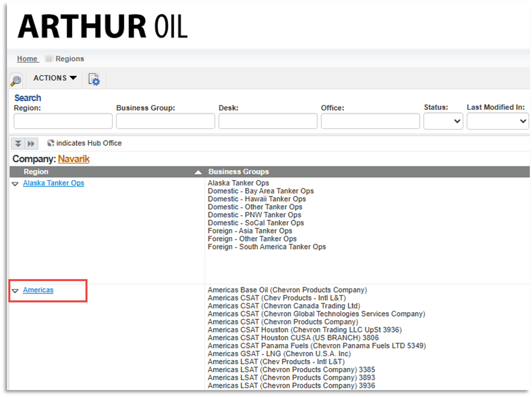The image size is (532, 397).
Task: Select 'Domestic - SoCal Tanker Ops' text
Action: 256,223
